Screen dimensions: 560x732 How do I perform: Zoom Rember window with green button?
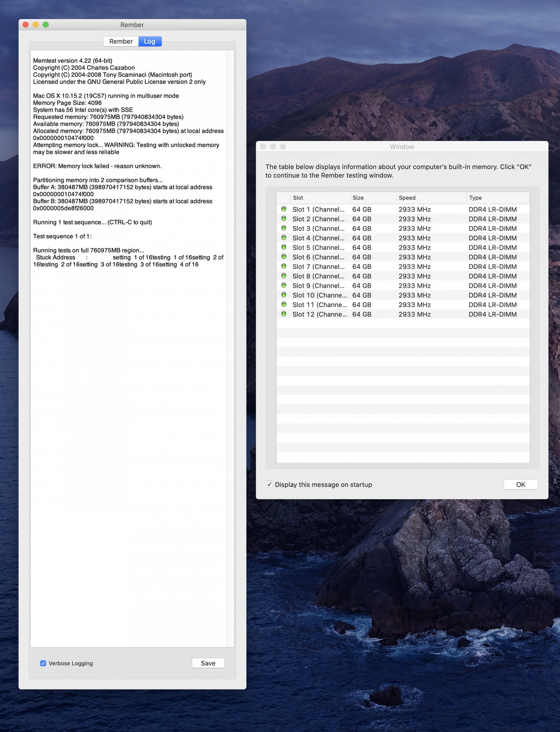pyautogui.click(x=46, y=25)
